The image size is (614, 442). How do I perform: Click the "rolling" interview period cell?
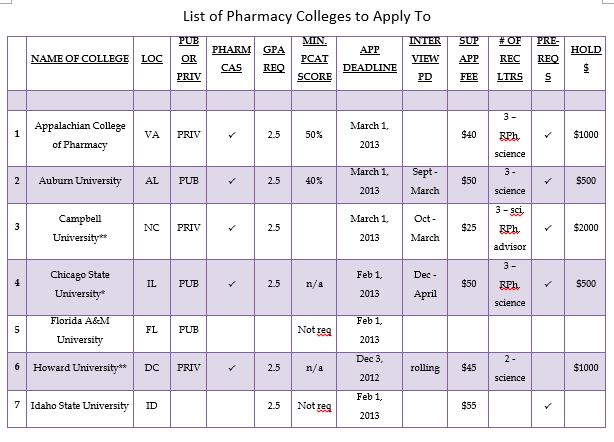(425, 368)
